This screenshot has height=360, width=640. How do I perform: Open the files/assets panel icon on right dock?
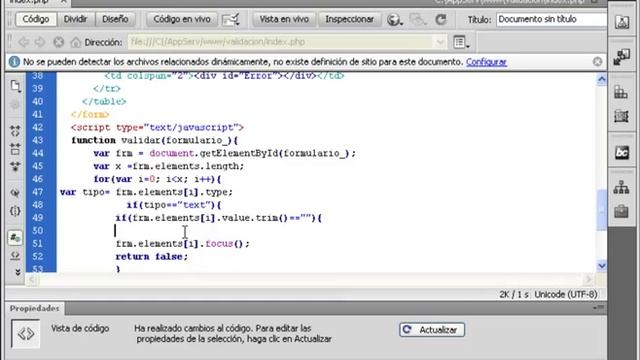click(622, 57)
